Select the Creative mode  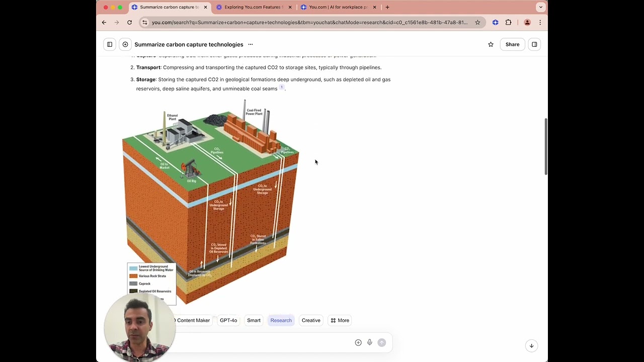tap(311, 320)
